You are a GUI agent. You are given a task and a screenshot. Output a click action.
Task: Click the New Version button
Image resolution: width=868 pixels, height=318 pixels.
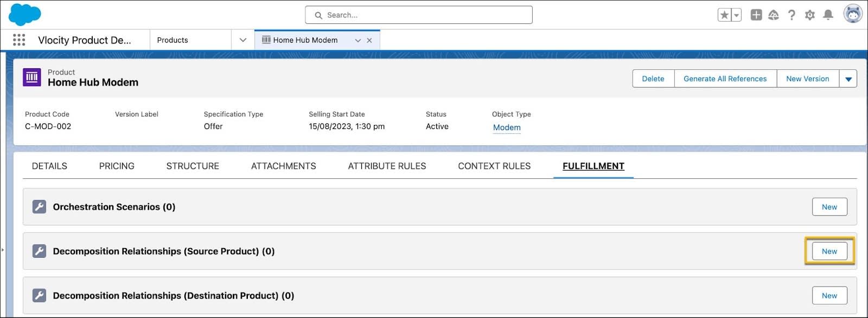click(808, 79)
